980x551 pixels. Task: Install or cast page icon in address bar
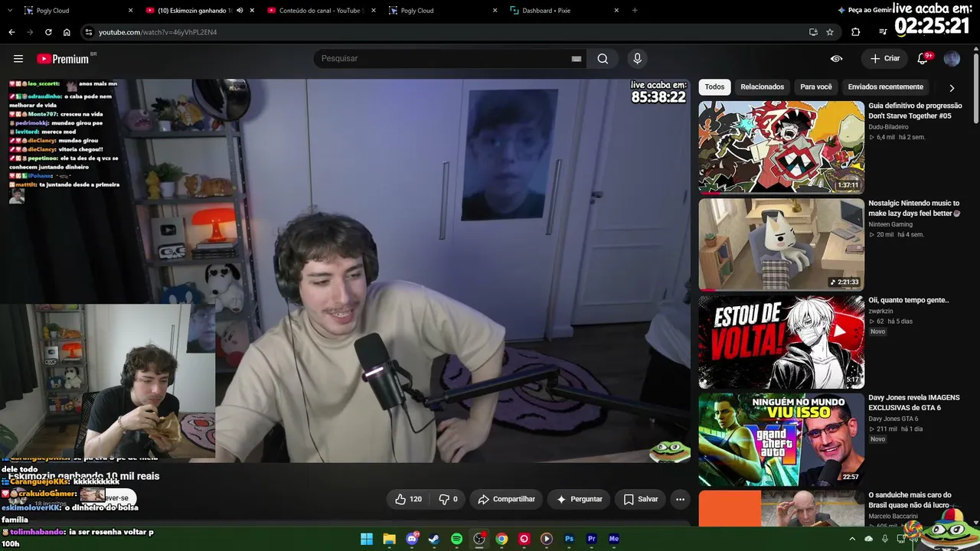(813, 32)
